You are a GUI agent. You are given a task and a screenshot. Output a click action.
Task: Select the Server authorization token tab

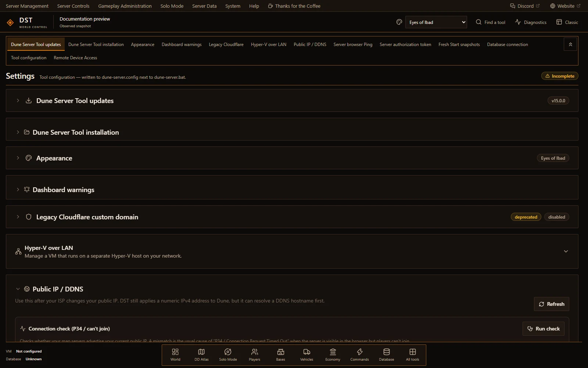(x=405, y=45)
